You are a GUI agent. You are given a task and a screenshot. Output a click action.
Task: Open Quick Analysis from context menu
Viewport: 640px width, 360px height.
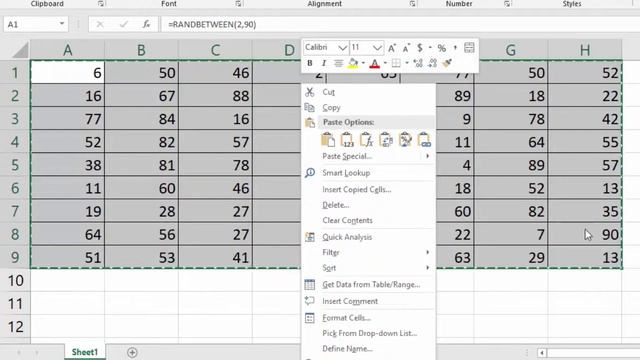pos(347,237)
